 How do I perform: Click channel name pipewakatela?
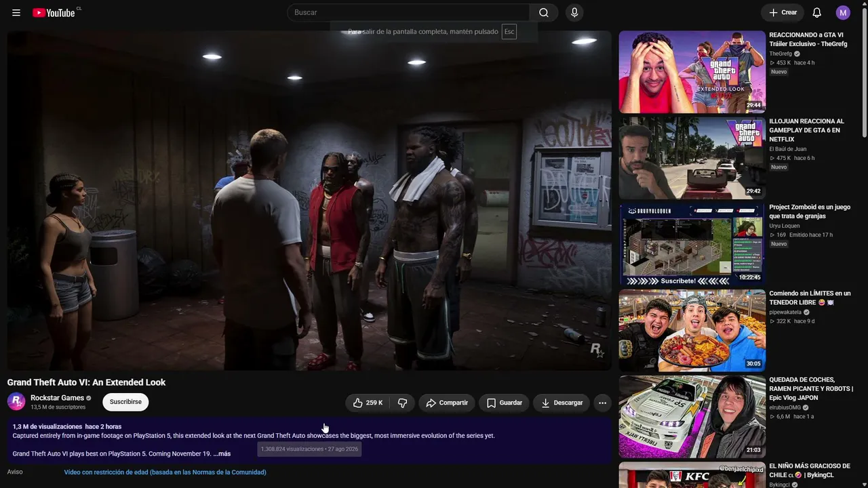[x=785, y=312]
